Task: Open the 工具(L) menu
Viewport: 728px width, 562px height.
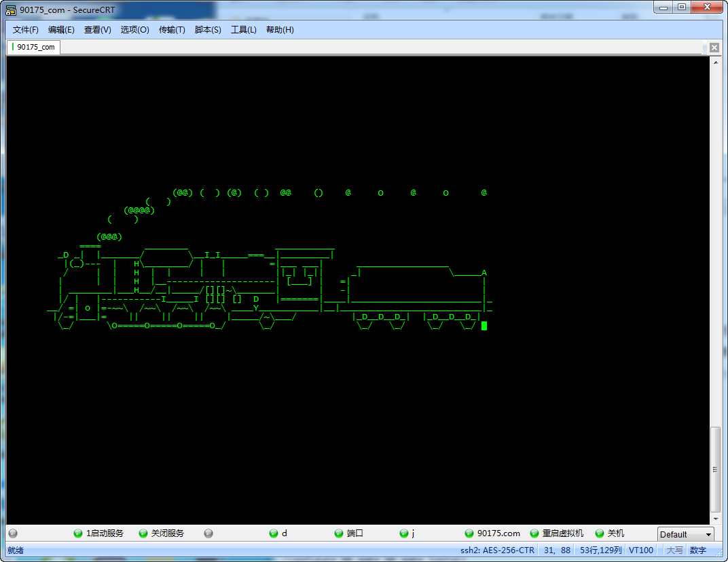Action: (x=243, y=30)
